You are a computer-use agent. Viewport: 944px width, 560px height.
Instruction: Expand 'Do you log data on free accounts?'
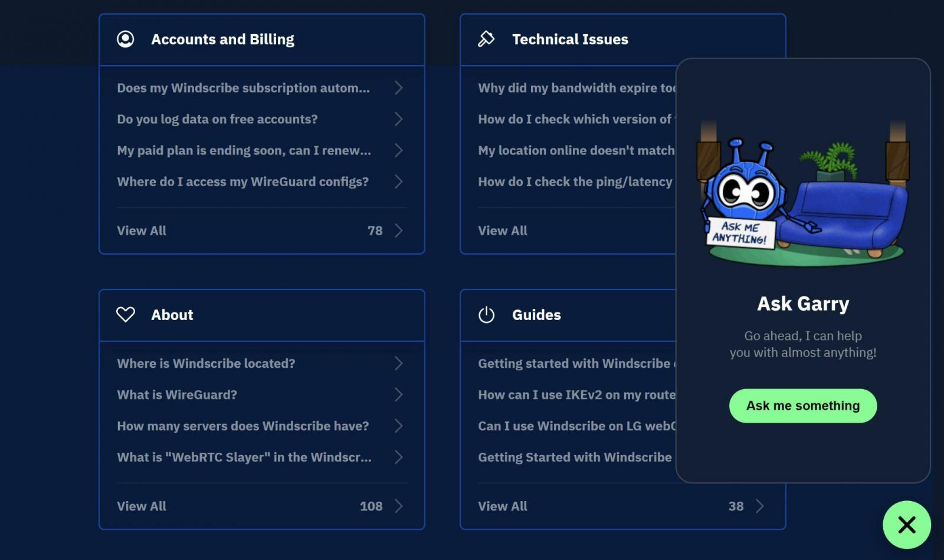click(217, 119)
